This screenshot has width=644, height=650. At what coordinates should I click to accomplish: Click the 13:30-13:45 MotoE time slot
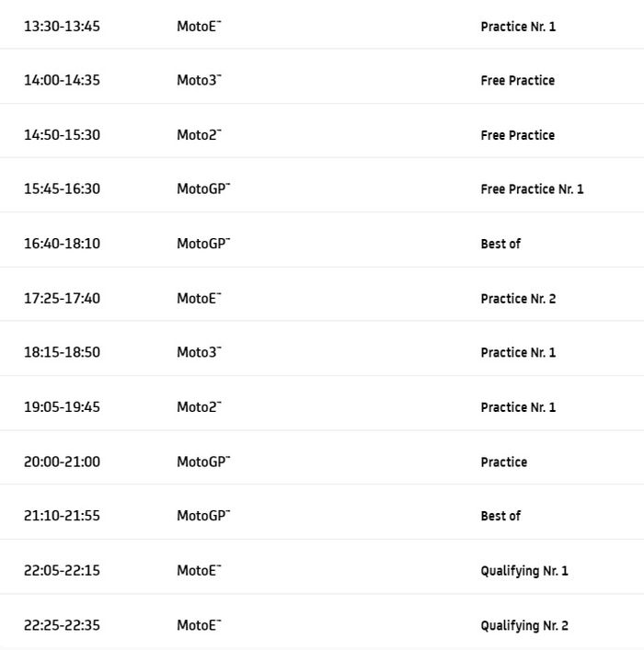tap(62, 27)
